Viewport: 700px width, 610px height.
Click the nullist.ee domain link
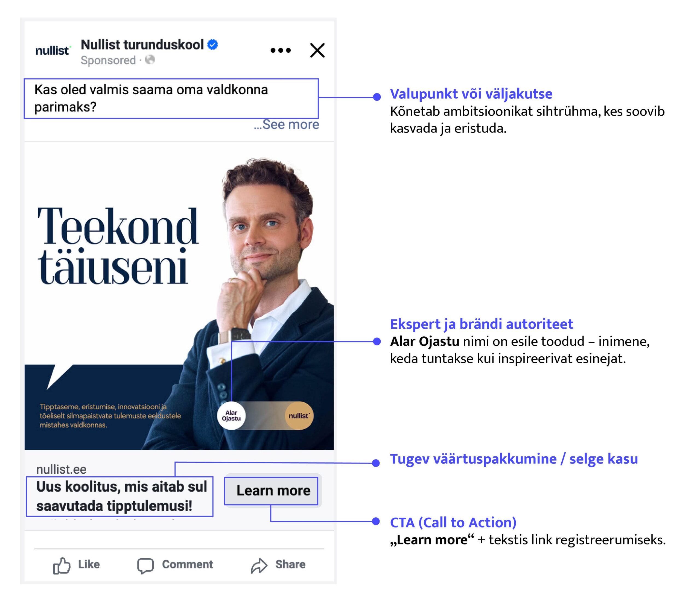[61, 470]
